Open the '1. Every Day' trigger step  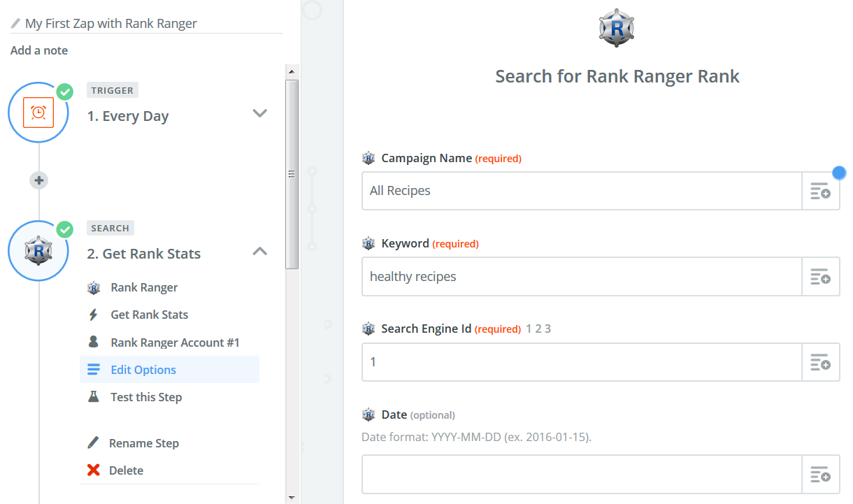pos(128,116)
